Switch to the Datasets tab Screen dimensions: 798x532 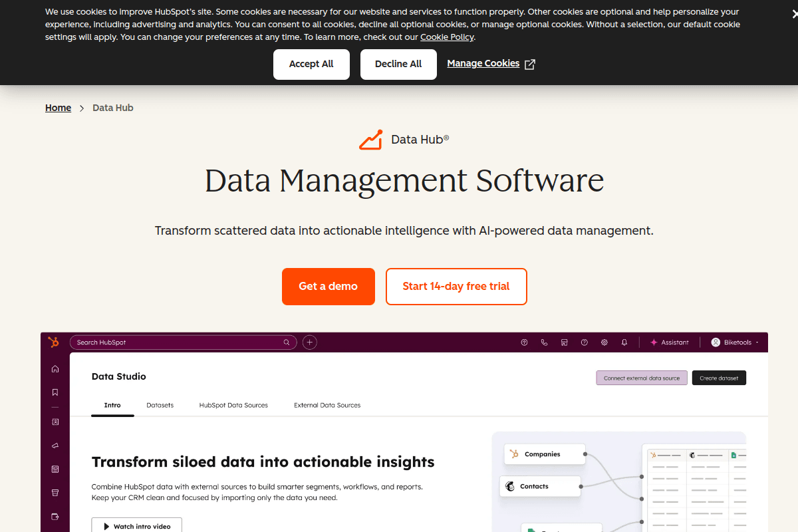pos(160,405)
